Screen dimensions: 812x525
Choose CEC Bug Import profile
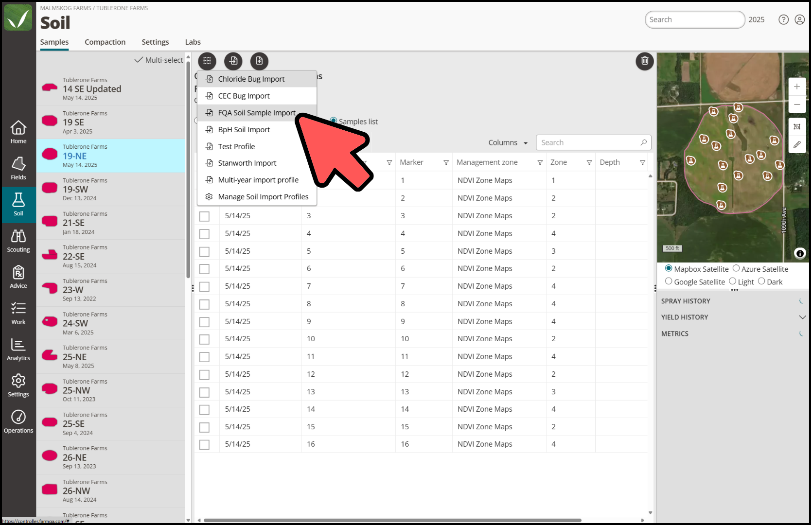point(257,96)
